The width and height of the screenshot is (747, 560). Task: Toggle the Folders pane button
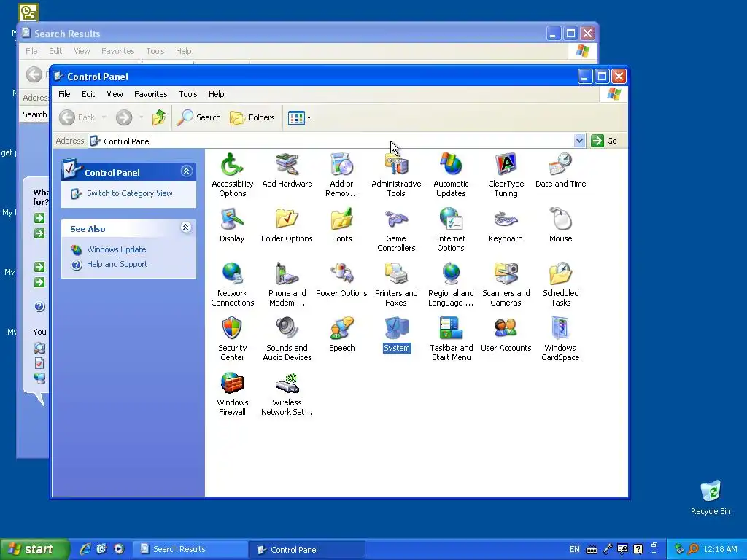[x=252, y=117]
